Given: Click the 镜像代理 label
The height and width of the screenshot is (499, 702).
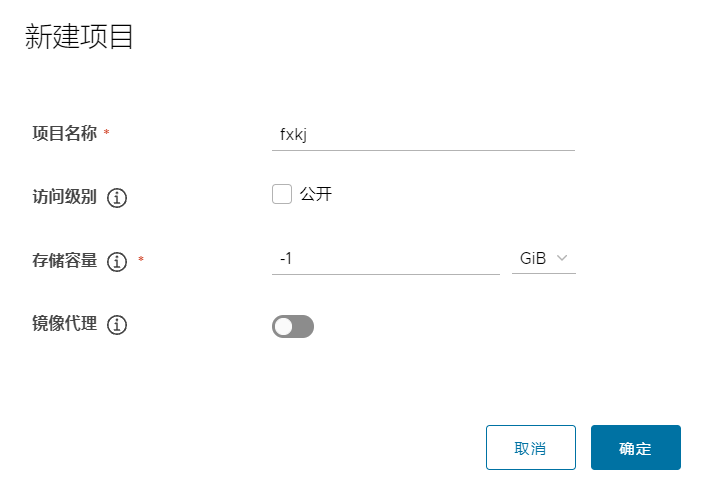Looking at the screenshot, I should (x=64, y=324).
